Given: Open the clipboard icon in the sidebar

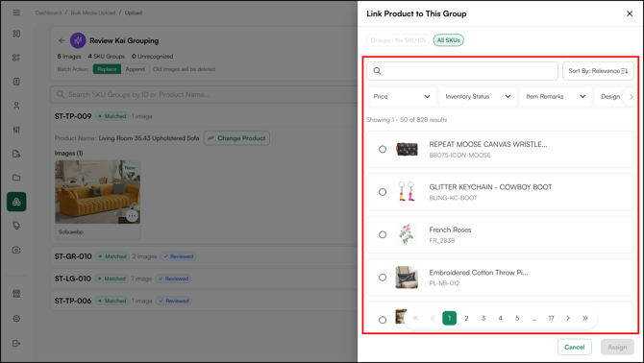Looking at the screenshot, I should point(16,82).
